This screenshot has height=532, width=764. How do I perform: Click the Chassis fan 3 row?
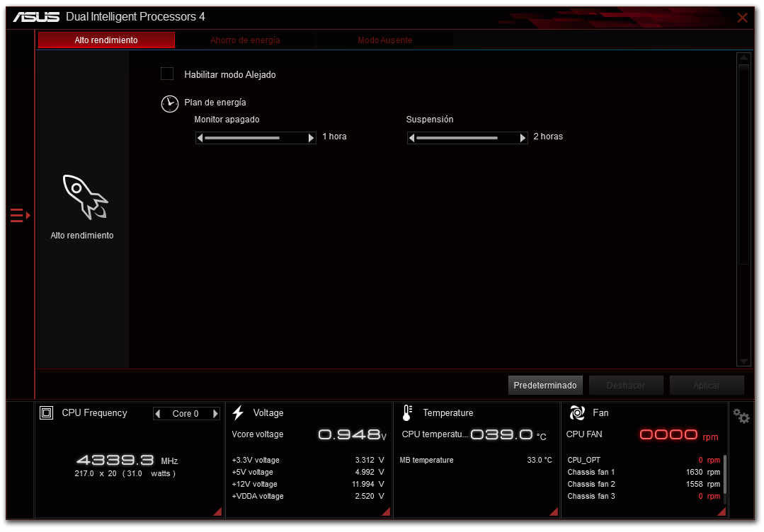tap(644, 497)
